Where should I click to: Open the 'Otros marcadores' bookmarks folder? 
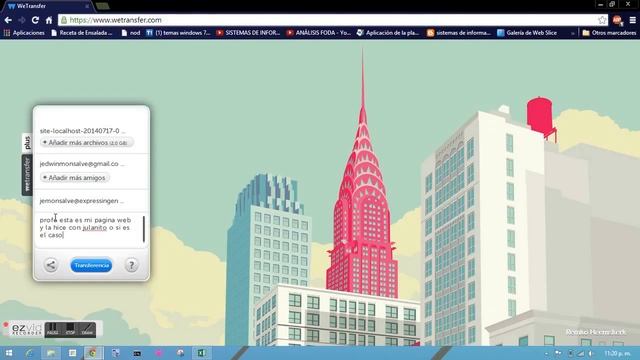609,33
